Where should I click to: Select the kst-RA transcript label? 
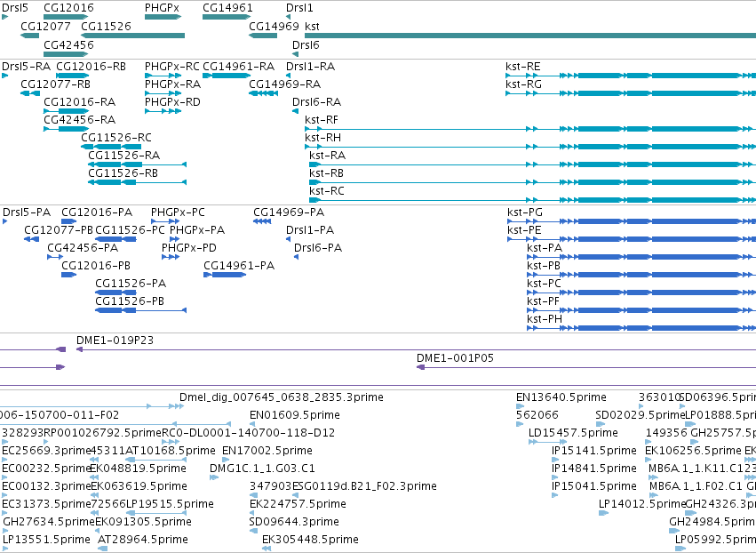pos(328,156)
